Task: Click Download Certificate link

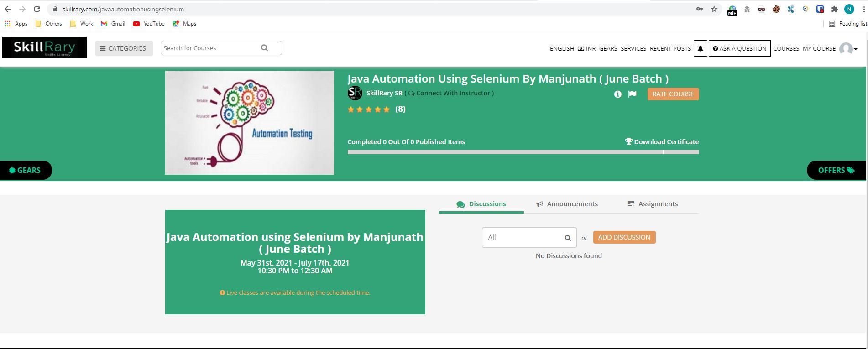Action: pyautogui.click(x=662, y=142)
